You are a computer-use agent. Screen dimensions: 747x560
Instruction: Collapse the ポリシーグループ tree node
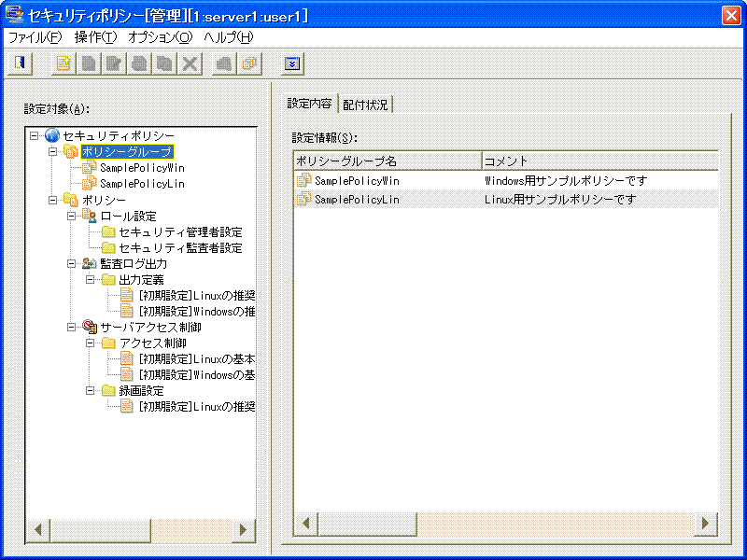[52, 152]
